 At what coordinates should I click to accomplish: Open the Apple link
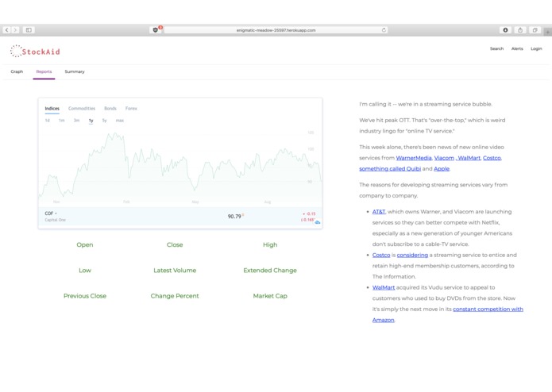point(442,169)
